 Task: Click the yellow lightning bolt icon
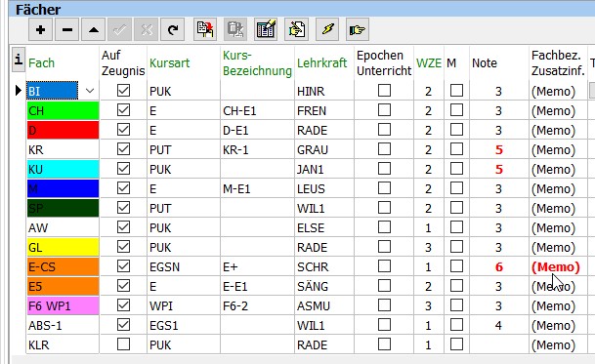[327, 29]
